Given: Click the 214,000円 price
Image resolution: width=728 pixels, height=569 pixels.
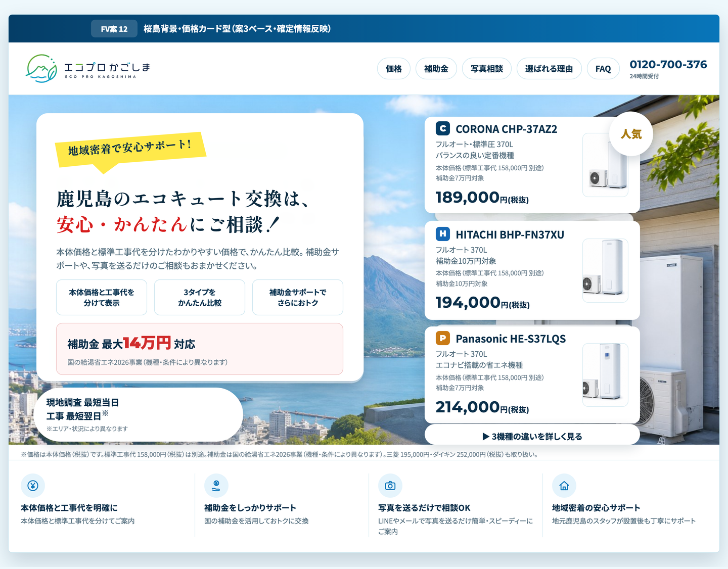Looking at the screenshot, I should 482,407.
